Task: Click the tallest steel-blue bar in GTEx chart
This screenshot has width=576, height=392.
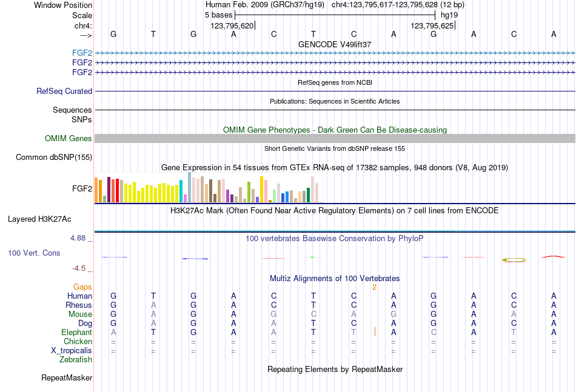Action: (x=190, y=187)
